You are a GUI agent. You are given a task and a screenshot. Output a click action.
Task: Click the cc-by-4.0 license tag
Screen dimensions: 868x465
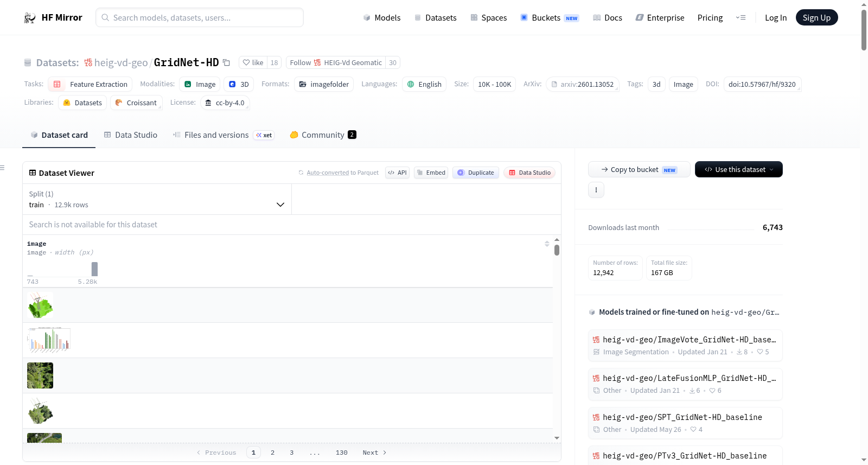[x=225, y=103]
